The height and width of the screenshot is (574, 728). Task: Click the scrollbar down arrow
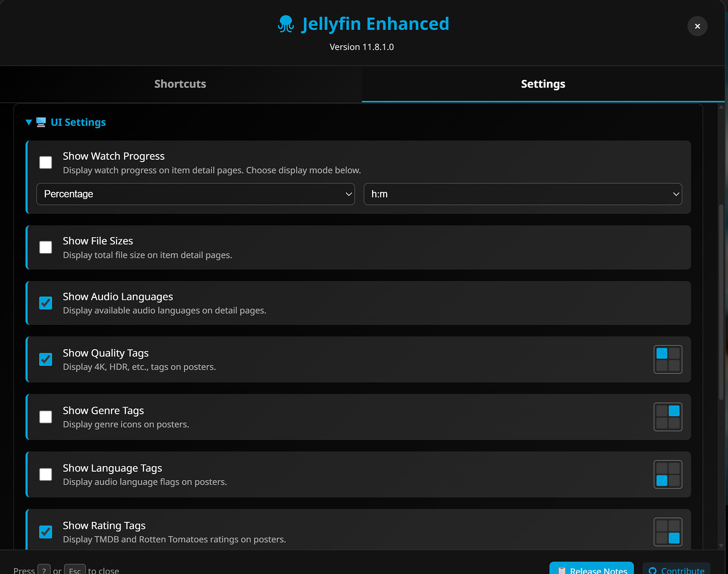(x=721, y=546)
